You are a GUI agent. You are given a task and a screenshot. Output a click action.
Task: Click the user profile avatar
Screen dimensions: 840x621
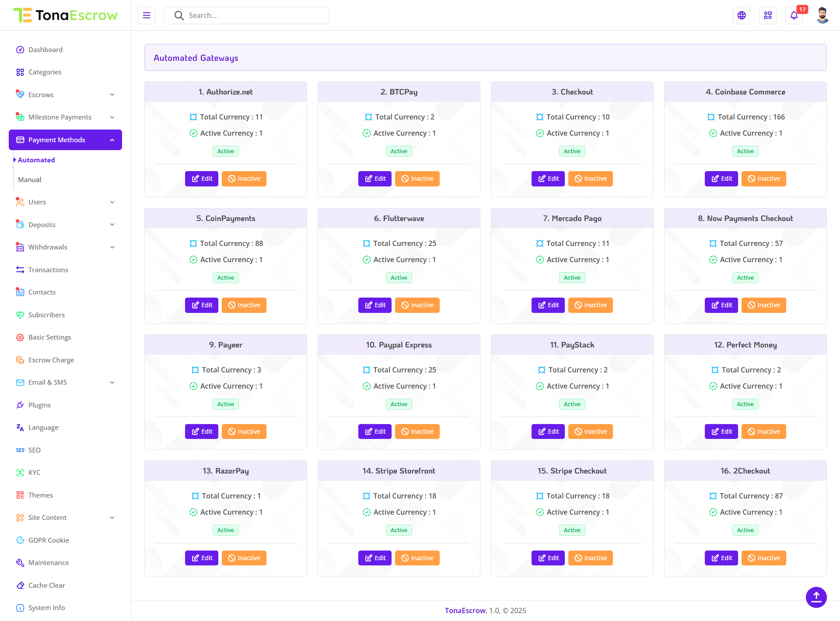[x=822, y=15]
